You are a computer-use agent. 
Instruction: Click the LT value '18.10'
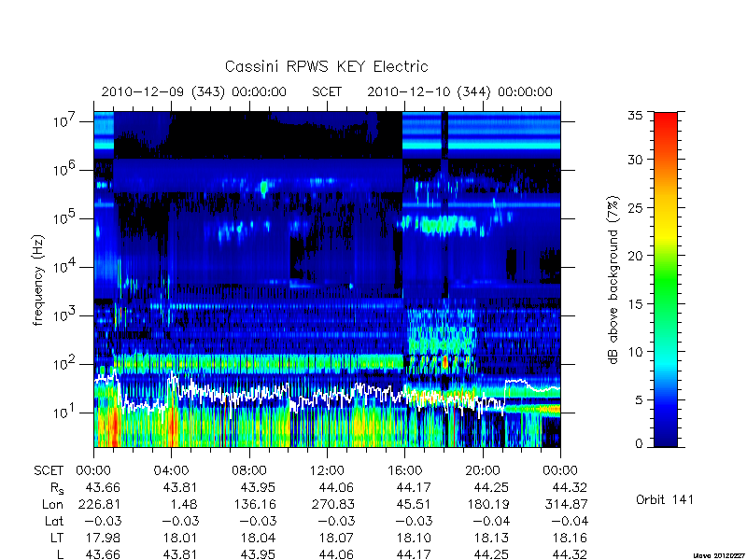(414, 538)
